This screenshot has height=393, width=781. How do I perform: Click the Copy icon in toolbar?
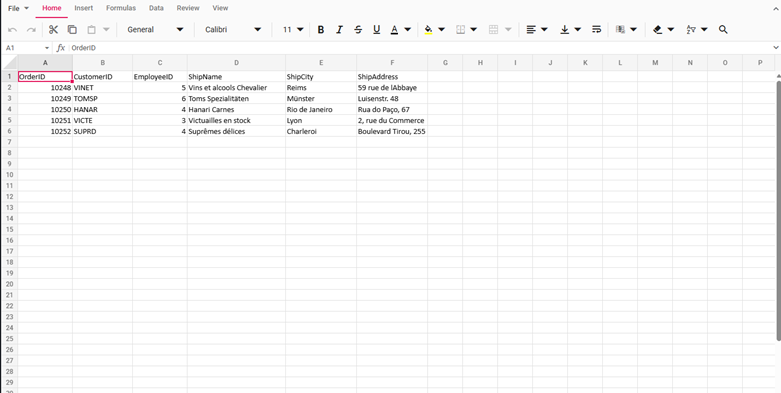(72, 29)
